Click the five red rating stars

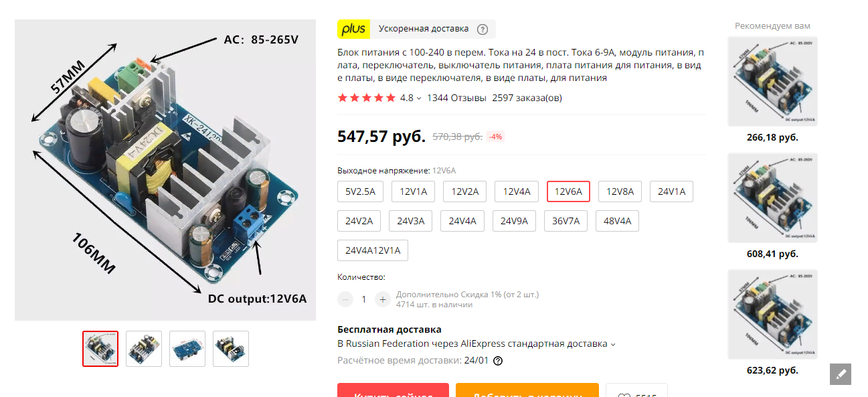tap(367, 98)
